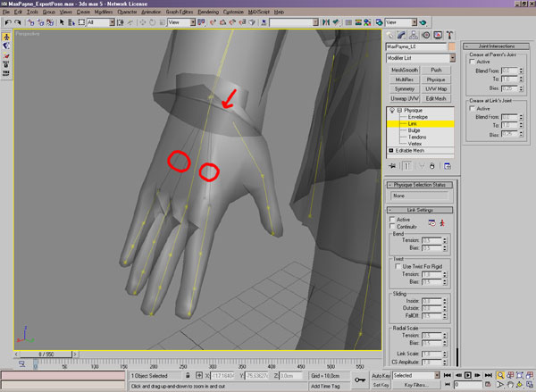Click the Selection Lock padlock icon
The width and height of the screenshot is (536, 392).
[x=188, y=375]
